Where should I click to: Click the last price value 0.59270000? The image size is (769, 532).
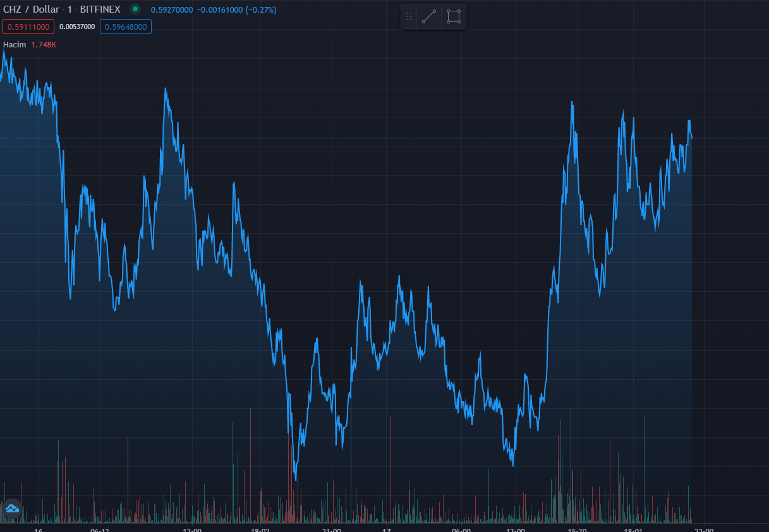tap(172, 10)
